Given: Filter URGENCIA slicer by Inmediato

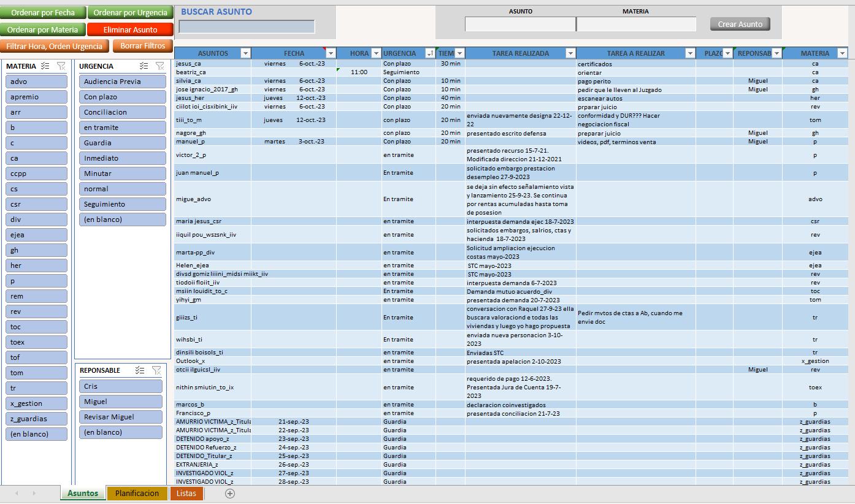Looking at the screenshot, I should pyautogui.click(x=123, y=158).
